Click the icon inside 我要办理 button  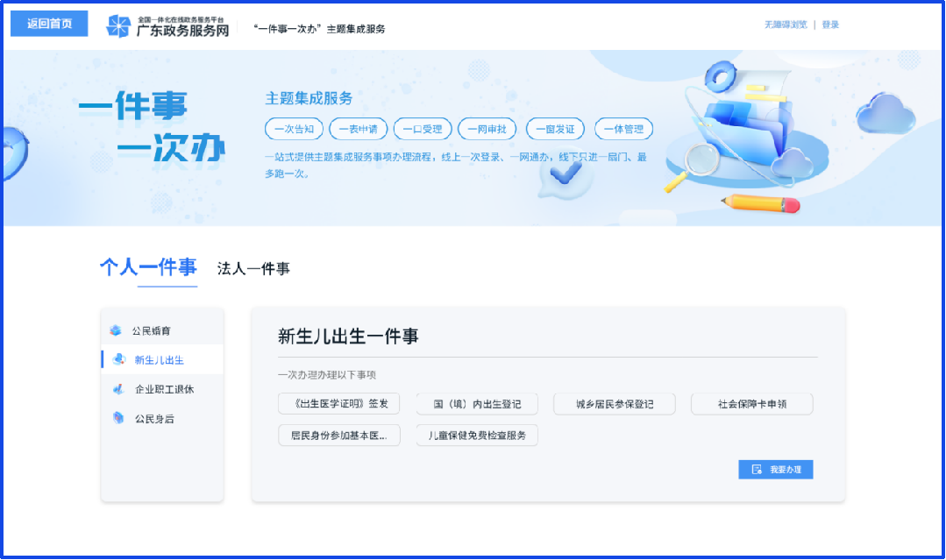757,470
